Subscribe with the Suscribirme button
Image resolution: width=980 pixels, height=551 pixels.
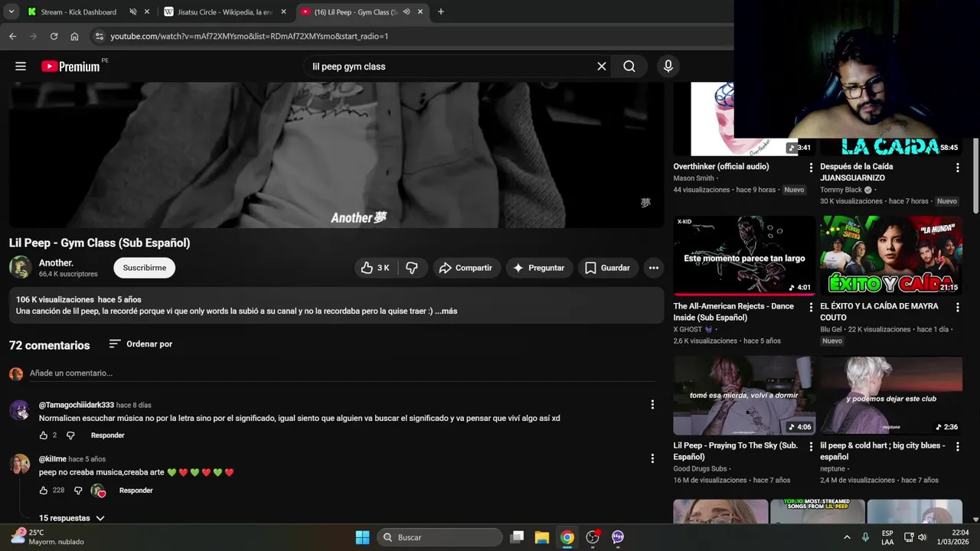click(x=145, y=268)
